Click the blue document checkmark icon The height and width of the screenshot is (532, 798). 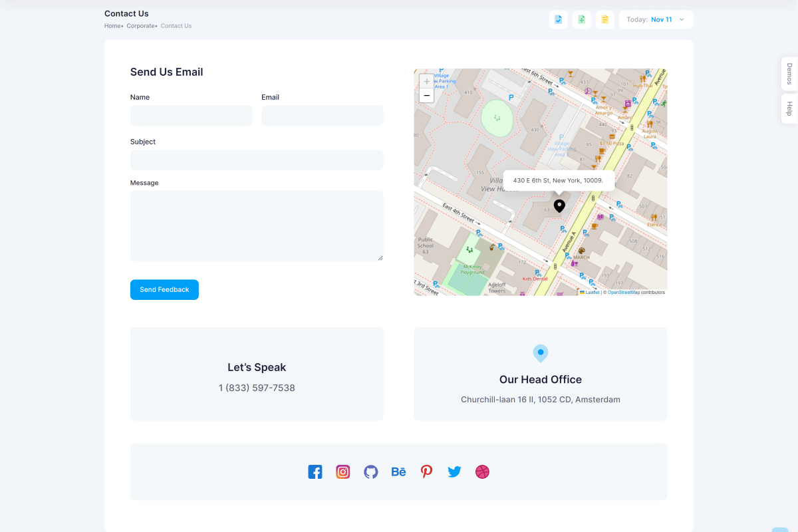click(x=559, y=20)
